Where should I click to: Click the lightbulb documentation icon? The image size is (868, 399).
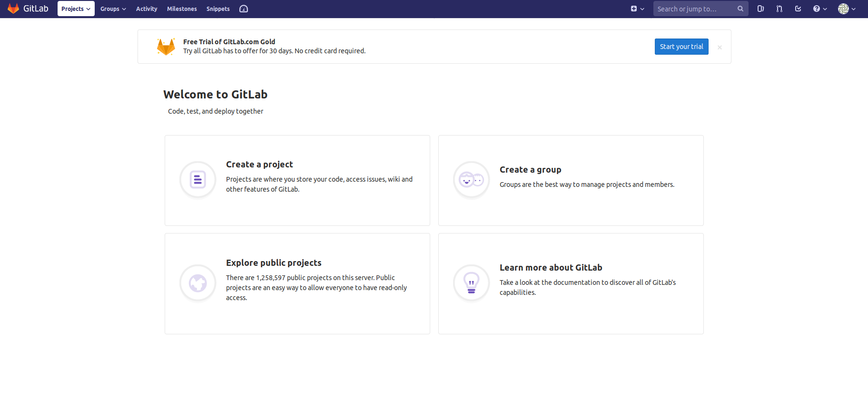(x=471, y=283)
